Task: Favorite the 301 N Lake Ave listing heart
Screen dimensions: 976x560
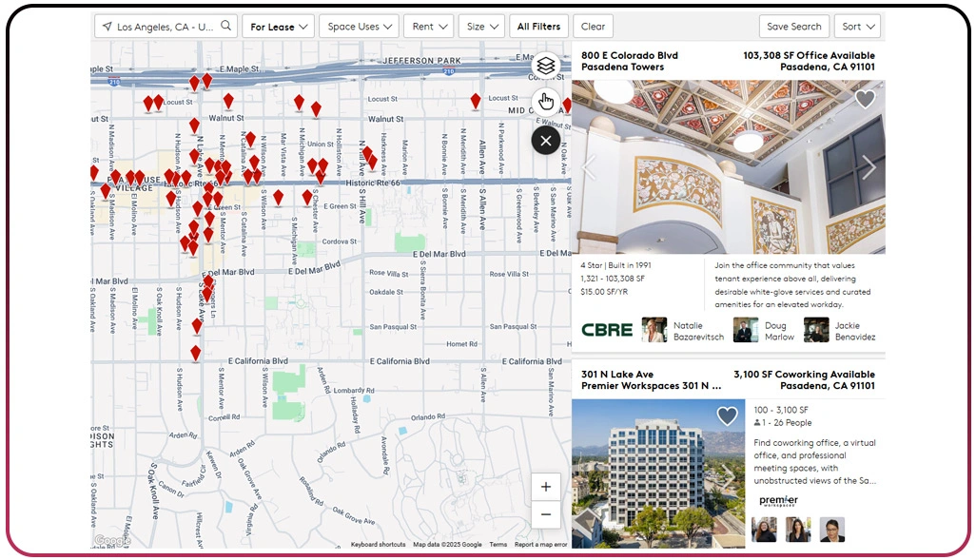Action: point(727,416)
